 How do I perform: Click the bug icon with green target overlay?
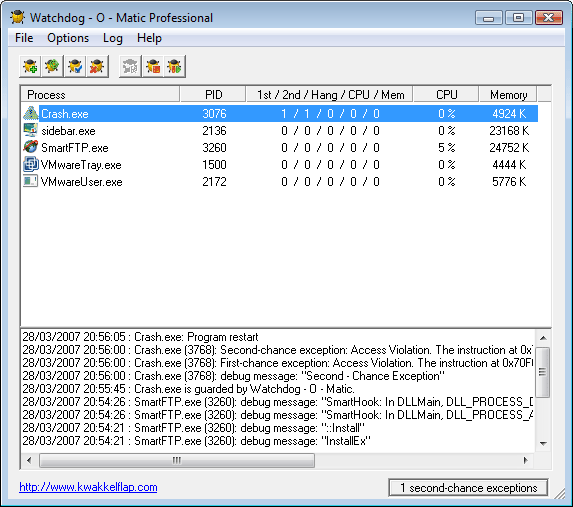tap(52, 67)
